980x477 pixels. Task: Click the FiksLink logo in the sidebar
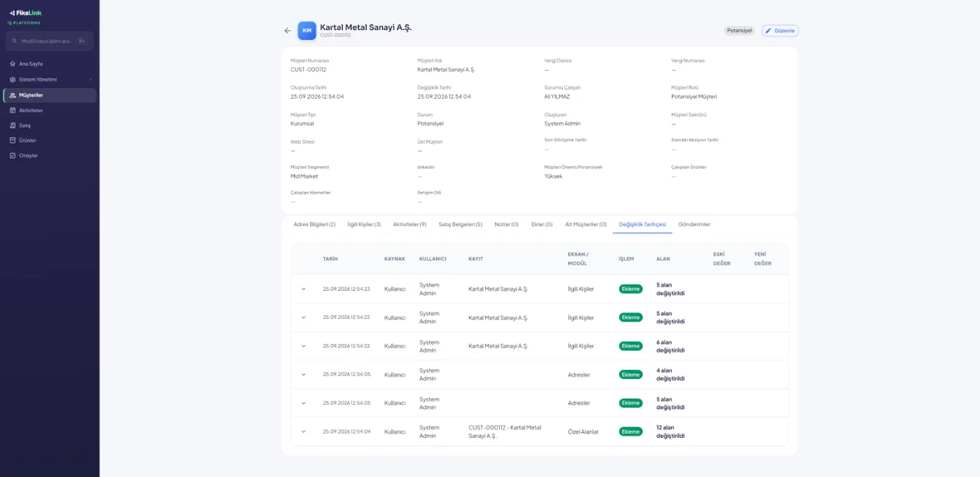(x=25, y=13)
